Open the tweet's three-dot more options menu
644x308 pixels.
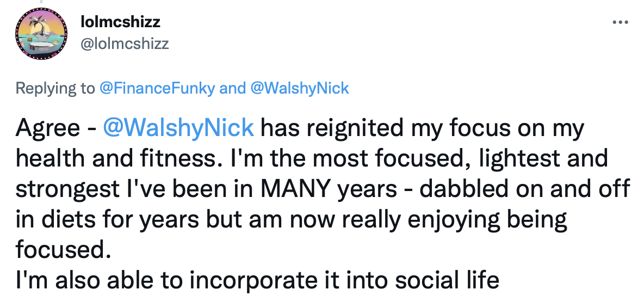click(620, 23)
